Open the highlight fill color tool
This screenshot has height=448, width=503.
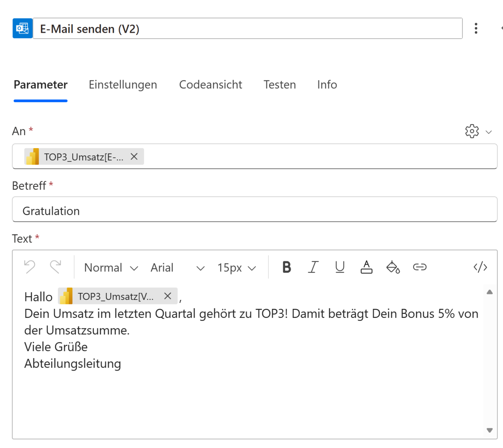(x=393, y=267)
